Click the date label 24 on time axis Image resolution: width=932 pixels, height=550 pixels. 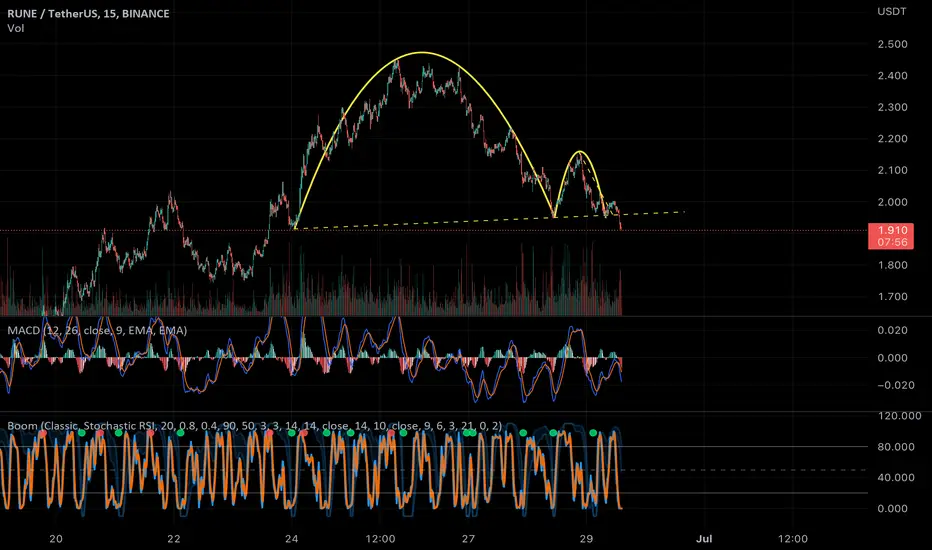291,539
